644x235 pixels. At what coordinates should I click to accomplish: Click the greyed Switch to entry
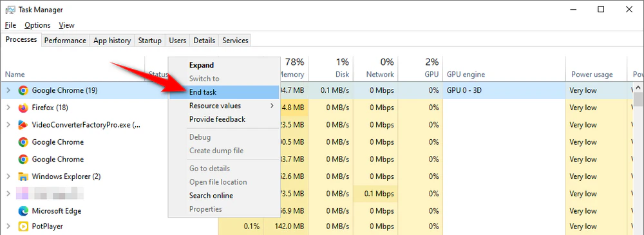(224, 79)
